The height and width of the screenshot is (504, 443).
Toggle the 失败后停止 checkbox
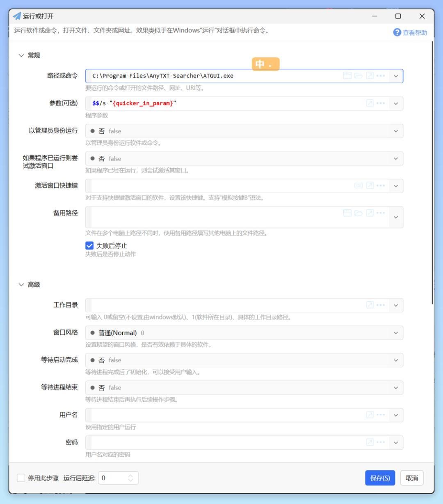point(89,245)
